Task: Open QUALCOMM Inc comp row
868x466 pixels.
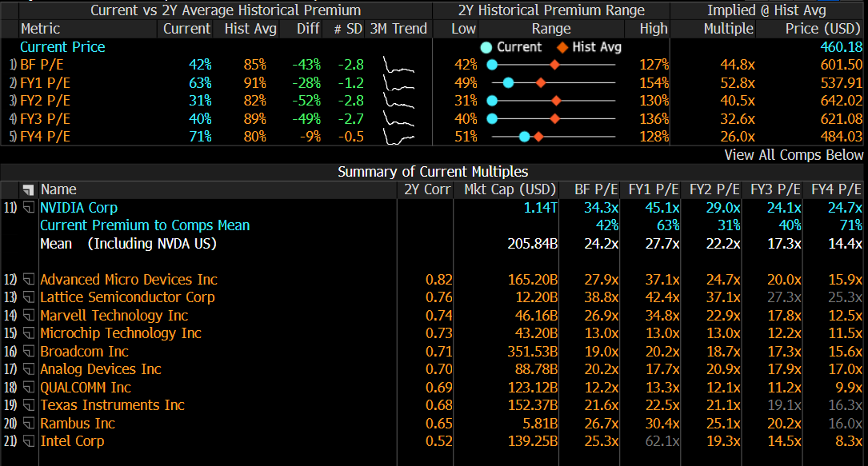Action: point(86,388)
